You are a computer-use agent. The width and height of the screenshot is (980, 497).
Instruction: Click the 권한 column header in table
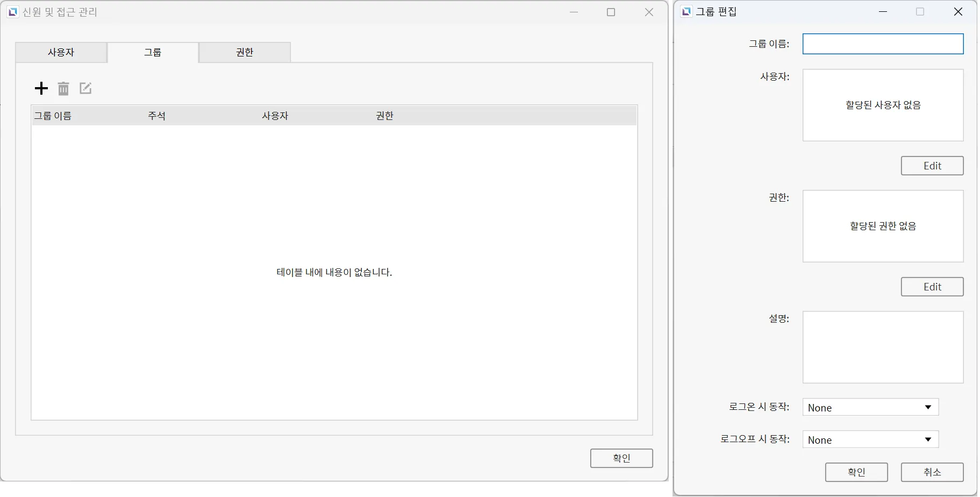[385, 116]
